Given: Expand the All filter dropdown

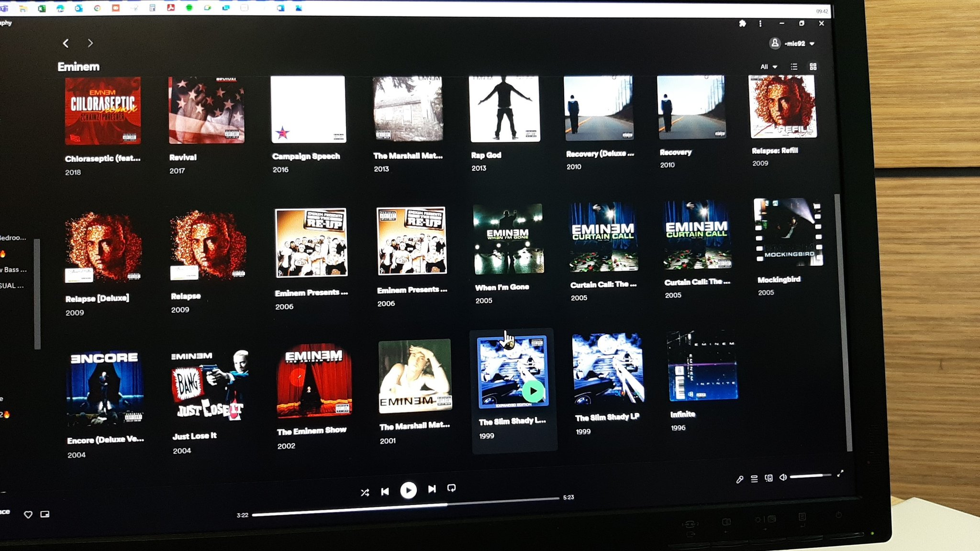Looking at the screenshot, I should click(x=768, y=67).
